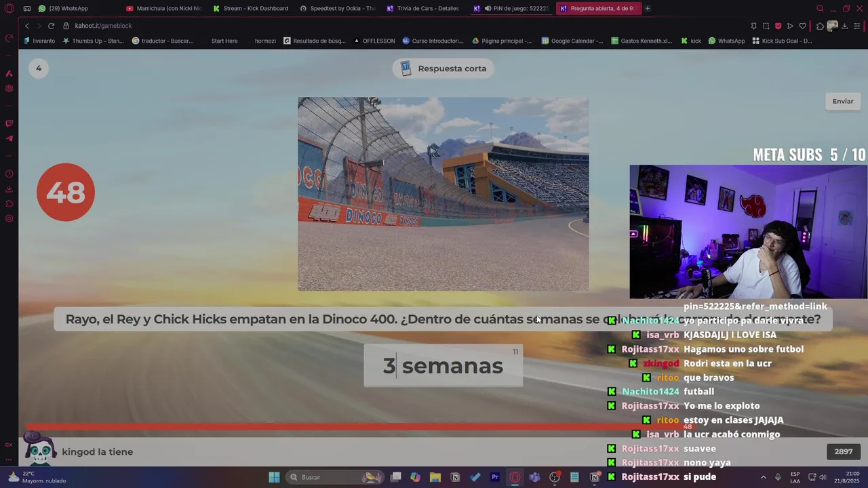The image size is (868, 488).
Task: Click the tab search magnifier icon
Action: click(820, 9)
